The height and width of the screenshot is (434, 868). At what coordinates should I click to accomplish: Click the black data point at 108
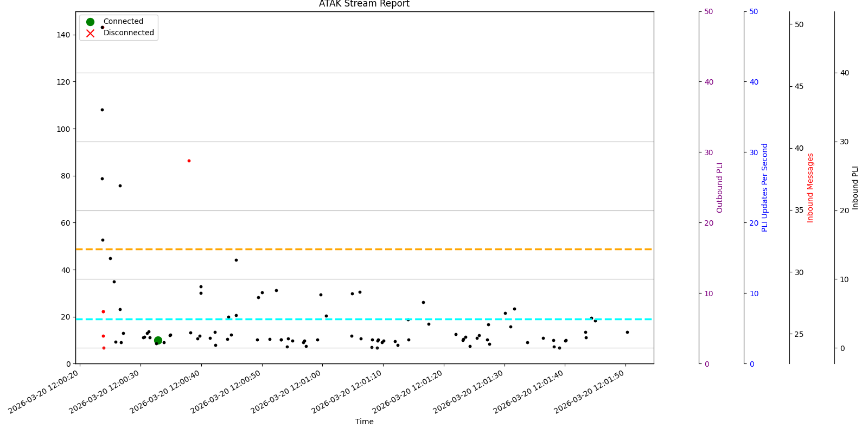pos(102,110)
